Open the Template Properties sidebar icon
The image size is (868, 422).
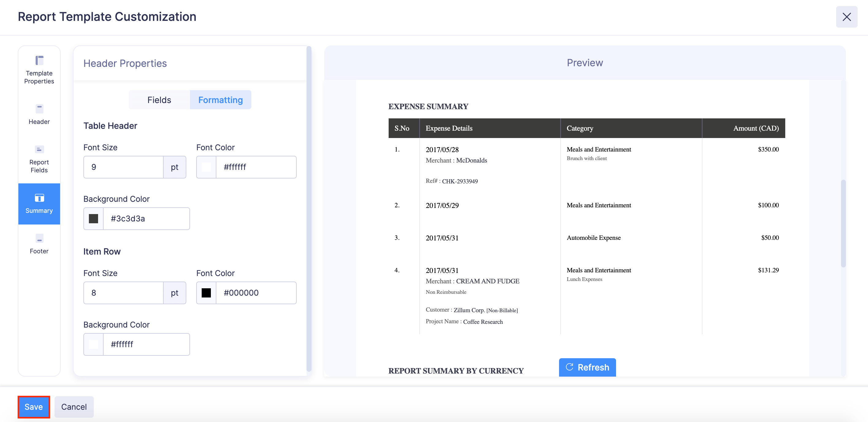(x=39, y=61)
